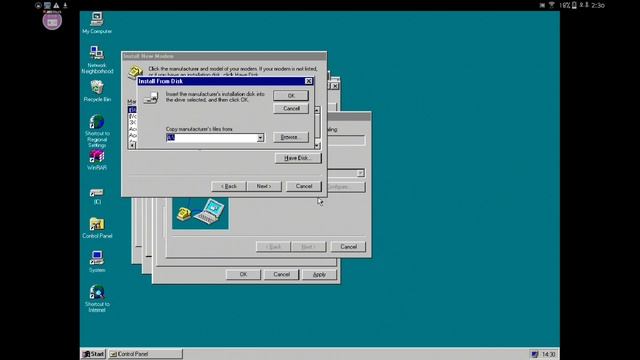The image size is (640, 360).
Task: Click the floating pink keyboard overlay icon
Action: [x=52, y=21]
